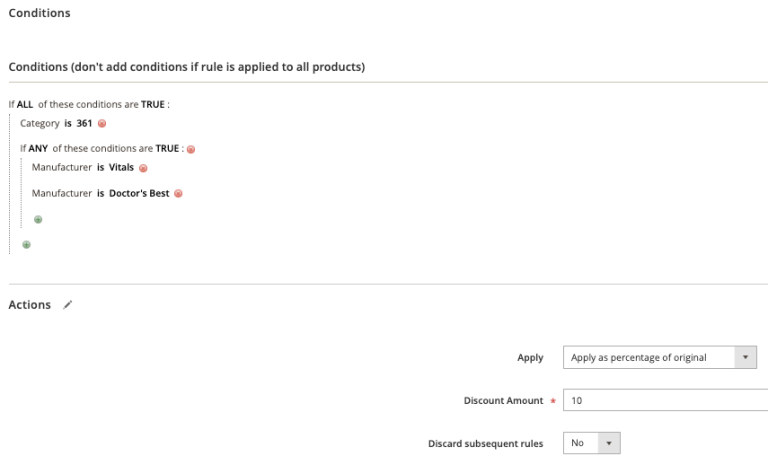Change the Category 'is' operator
This screenshot has height=465, width=768.
tap(68, 123)
